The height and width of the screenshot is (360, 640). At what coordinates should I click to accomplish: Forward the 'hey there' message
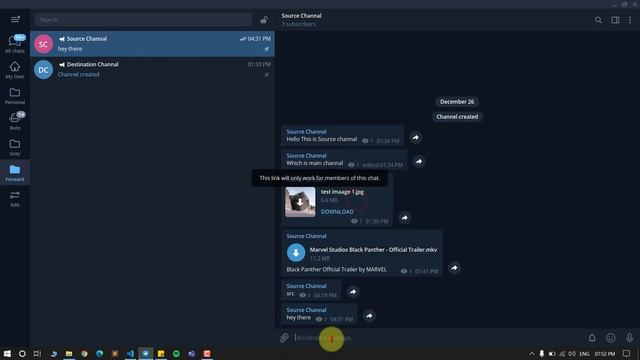point(369,316)
